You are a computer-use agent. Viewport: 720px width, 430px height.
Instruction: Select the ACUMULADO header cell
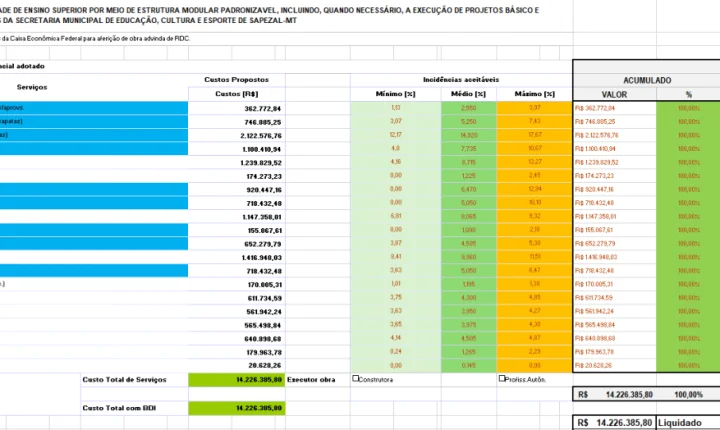click(x=645, y=80)
